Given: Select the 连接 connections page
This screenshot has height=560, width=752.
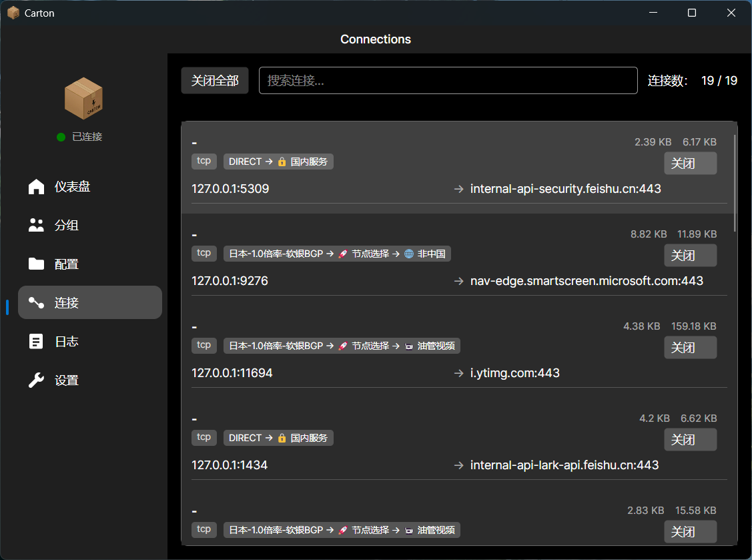Looking at the screenshot, I should [x=90, y=302].
